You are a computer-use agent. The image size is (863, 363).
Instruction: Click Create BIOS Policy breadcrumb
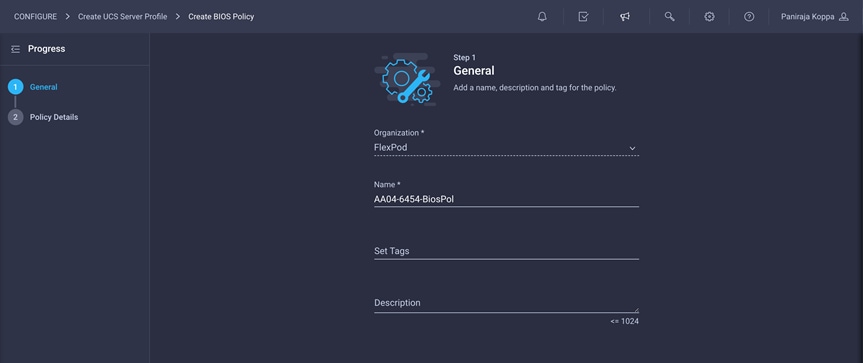(221, 16)
